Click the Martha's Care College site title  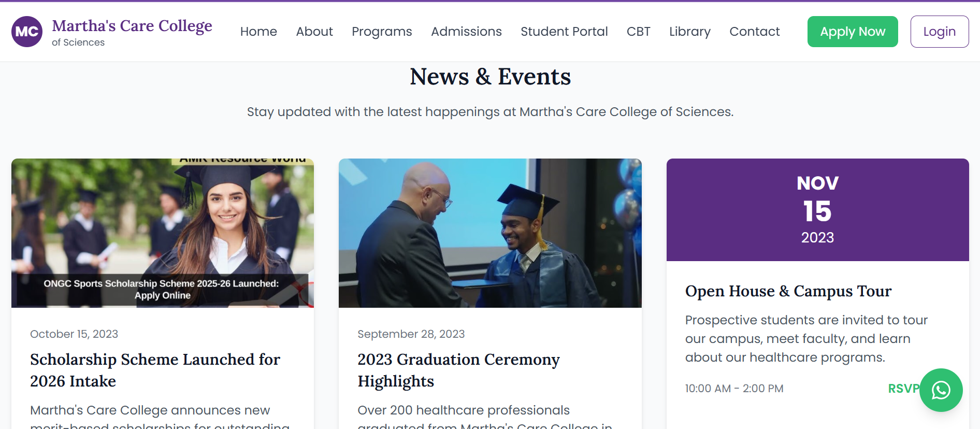[x=132, y=26]
